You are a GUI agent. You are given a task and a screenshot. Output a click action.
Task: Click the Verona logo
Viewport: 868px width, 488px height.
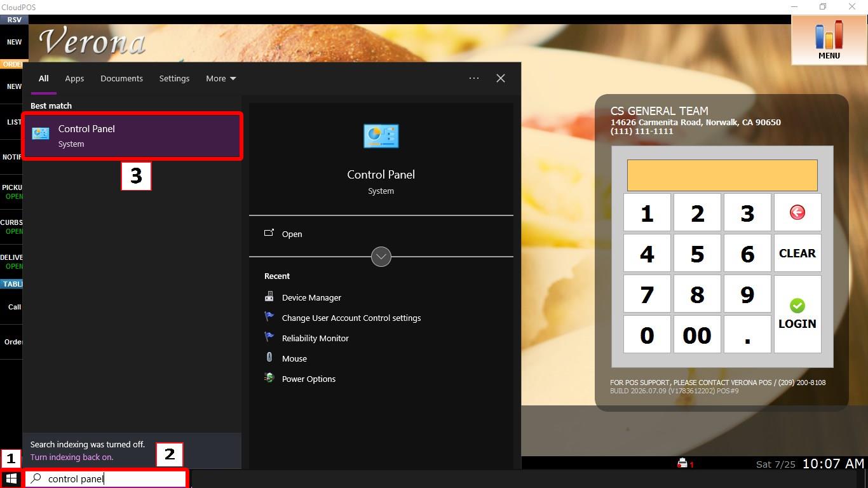click(x=93, y=42)
